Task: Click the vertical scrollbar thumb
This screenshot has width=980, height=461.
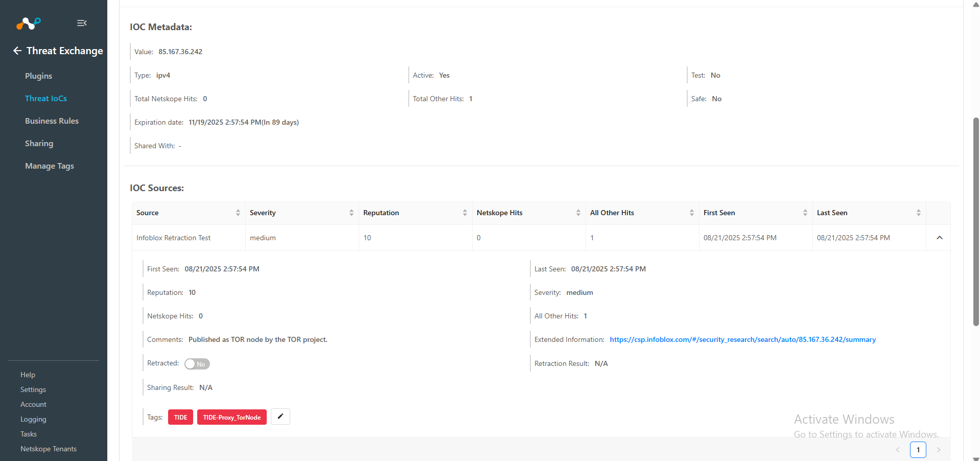Action: click(x=976, y=222)
